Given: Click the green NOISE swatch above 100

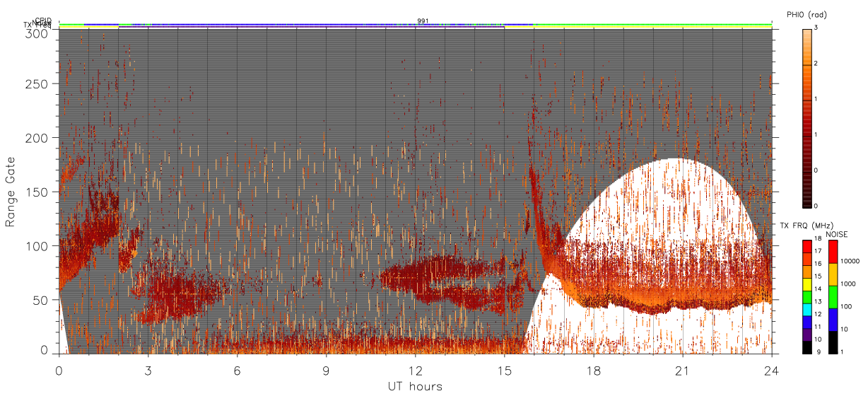Looking at the screenshot, I should point(834,297).
